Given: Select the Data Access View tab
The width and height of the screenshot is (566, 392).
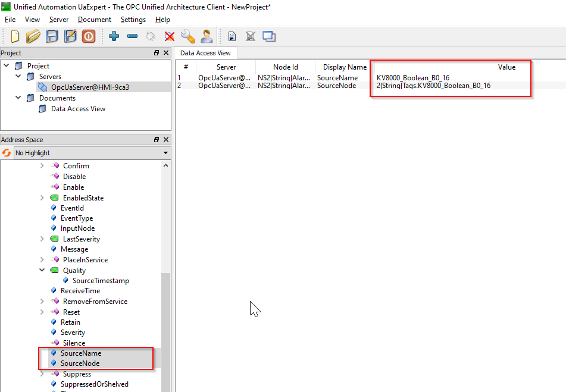Looking at the screenshot, I should (205, 53).
